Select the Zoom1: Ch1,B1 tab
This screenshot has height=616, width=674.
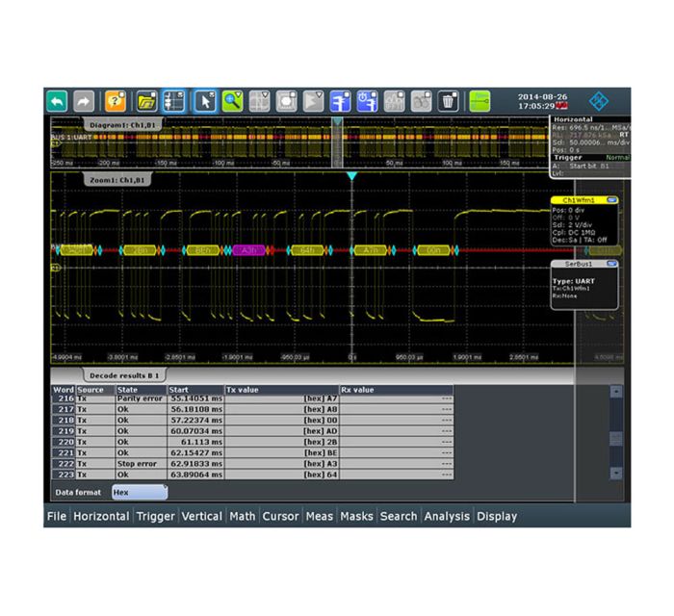tap(117, 180)
